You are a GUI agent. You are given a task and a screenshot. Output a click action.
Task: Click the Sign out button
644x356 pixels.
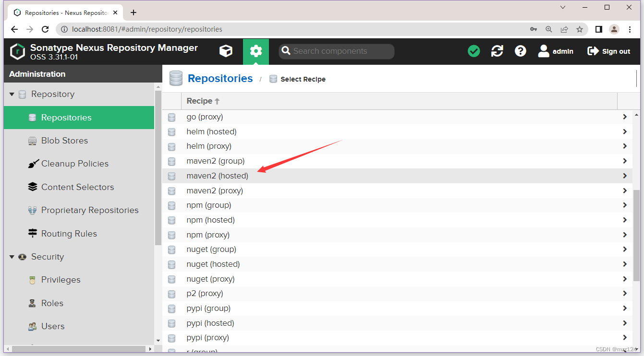[x=609, y=51]
